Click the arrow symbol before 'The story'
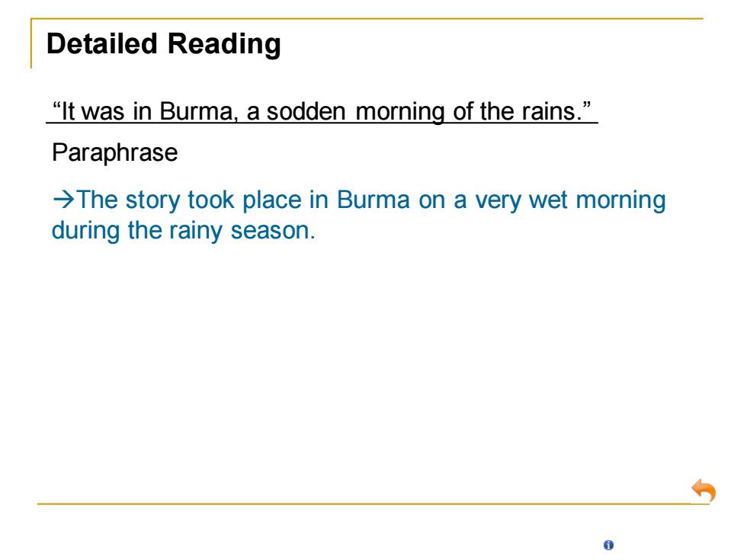 (63, 199)
